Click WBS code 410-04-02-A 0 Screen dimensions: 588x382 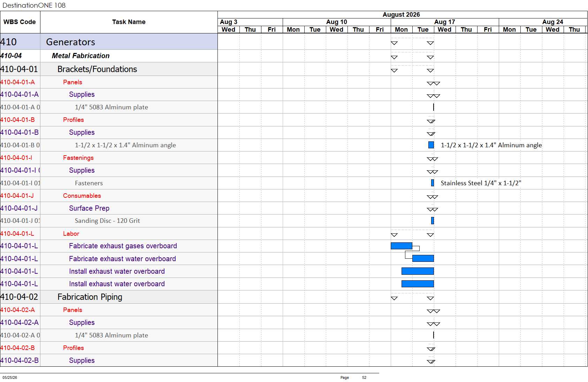[x=20, y=335]
